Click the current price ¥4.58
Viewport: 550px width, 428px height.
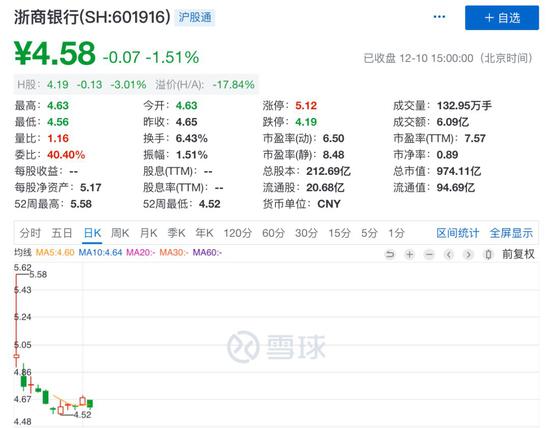click(x=55, y=53)
